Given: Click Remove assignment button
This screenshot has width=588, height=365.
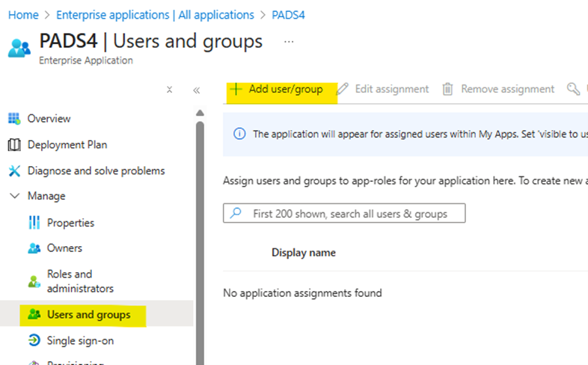Looking at the screenshot, I should pos(498,89).
